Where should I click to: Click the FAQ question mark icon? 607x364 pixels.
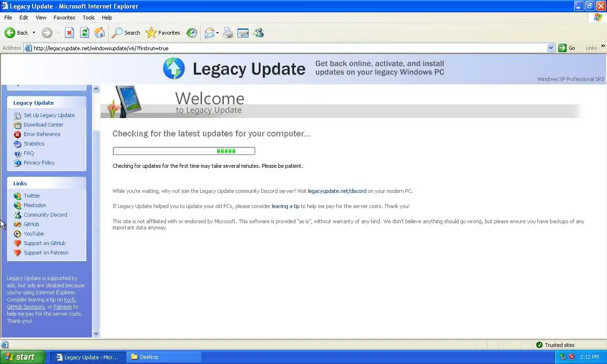coord(18,153)
